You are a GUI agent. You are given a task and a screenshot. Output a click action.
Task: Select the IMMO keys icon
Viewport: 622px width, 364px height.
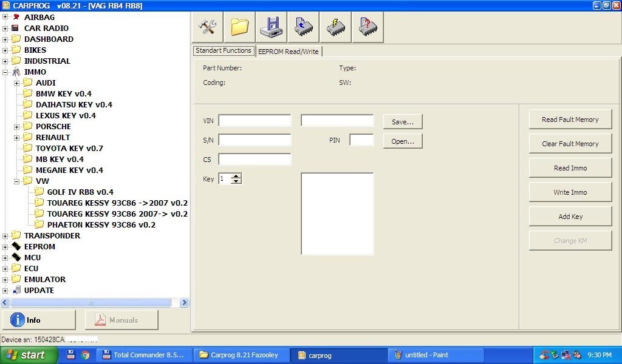[x=16, y=72]
